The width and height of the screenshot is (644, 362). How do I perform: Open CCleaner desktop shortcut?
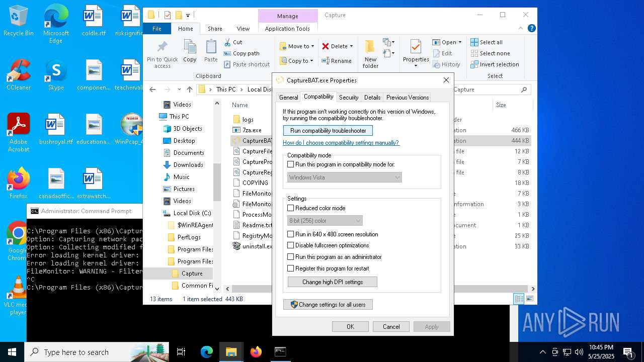pyautogui.click(x=19, y=74)
